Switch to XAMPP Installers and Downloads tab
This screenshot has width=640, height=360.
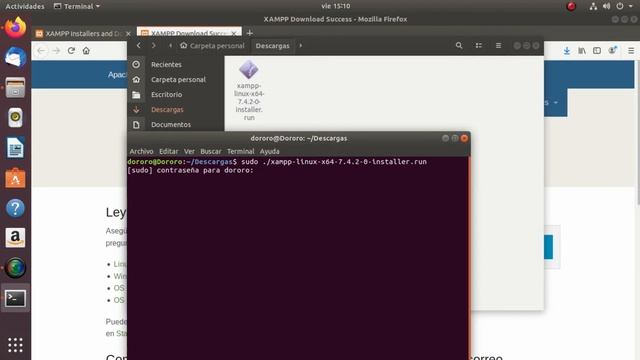pos(79,33)
